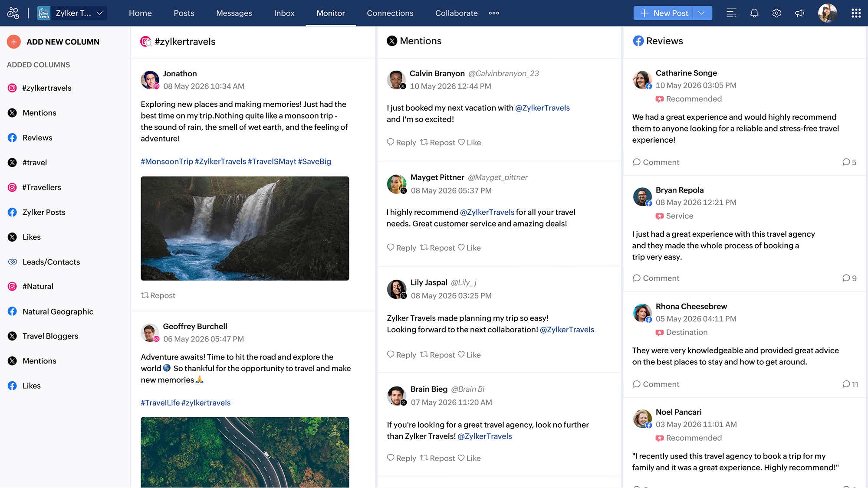868x488 pixels.
Task: Click the #SaveBig hashtag link
Action: point(315,161)
